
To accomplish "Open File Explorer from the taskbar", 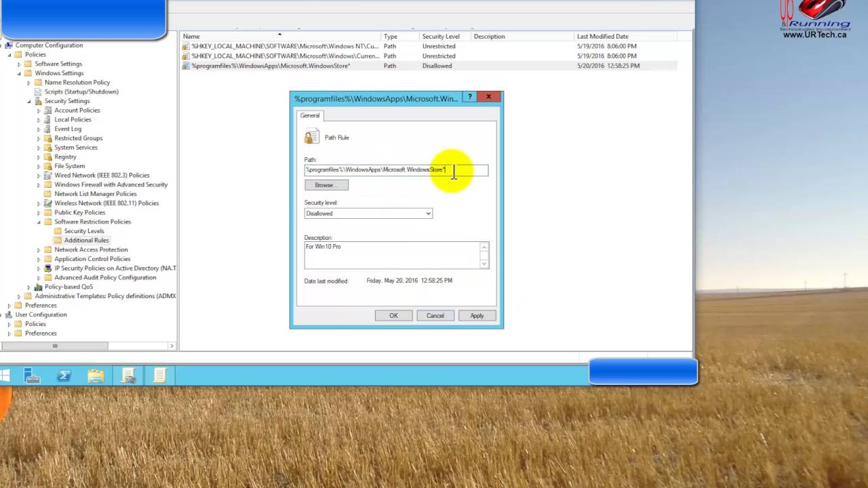I will point(96,375).
